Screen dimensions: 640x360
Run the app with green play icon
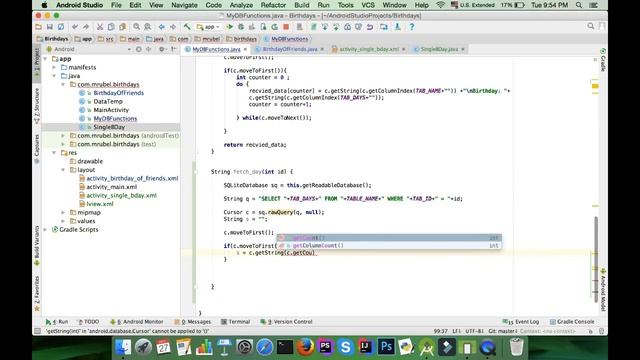pyautogui.click(x=230, y=27)
